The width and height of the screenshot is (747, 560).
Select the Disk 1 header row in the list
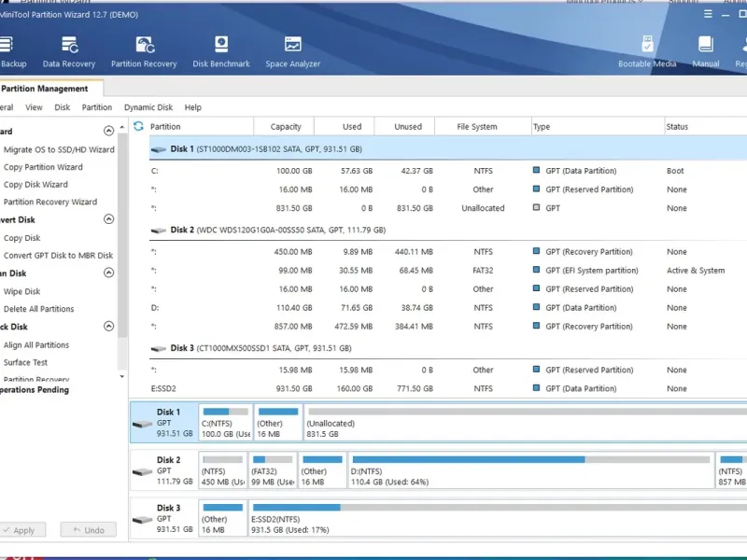pos(448,149)
